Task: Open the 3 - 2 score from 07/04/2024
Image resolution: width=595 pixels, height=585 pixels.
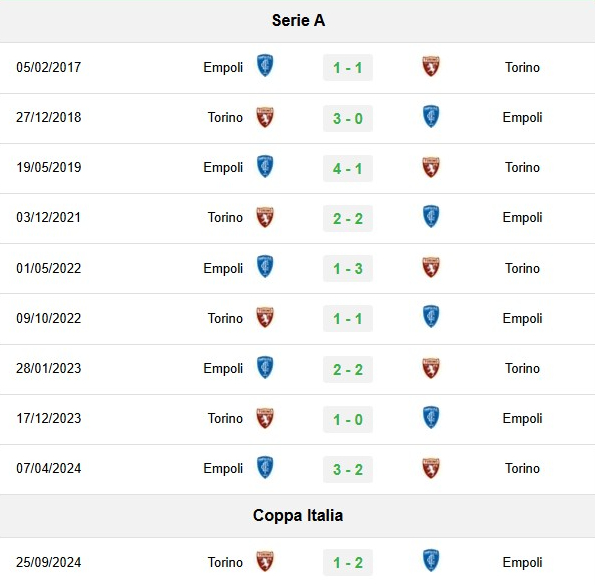Action: coord(348,469)
